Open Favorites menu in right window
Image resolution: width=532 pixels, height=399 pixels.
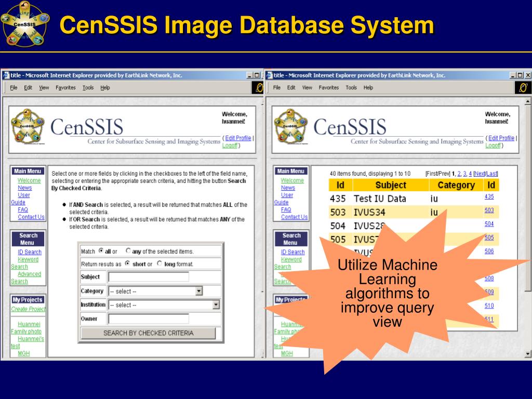[329, 87]
